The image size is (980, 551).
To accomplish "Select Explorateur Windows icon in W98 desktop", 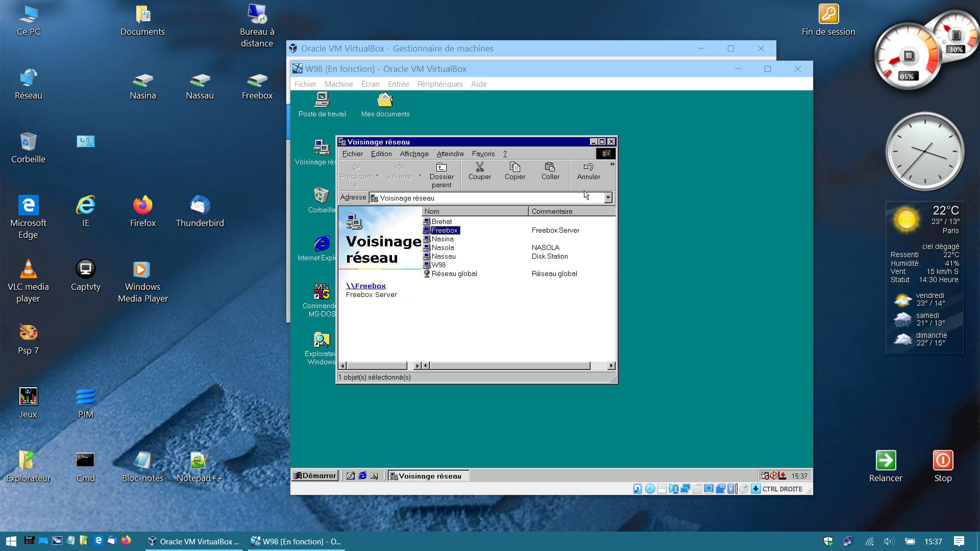I will tap(322, 348).
